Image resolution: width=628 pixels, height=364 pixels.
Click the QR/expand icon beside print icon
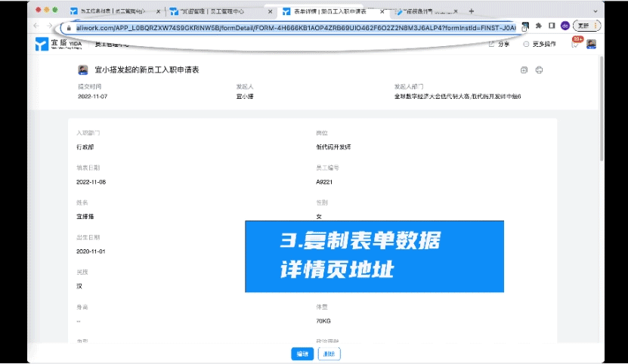click(524, 70)
